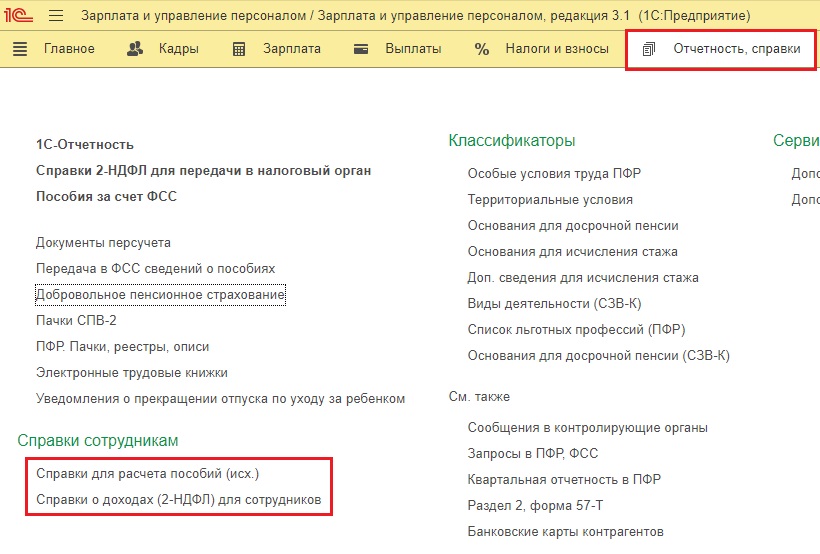Open Документы персучета

pyautogui.click(x=103, y=243)
